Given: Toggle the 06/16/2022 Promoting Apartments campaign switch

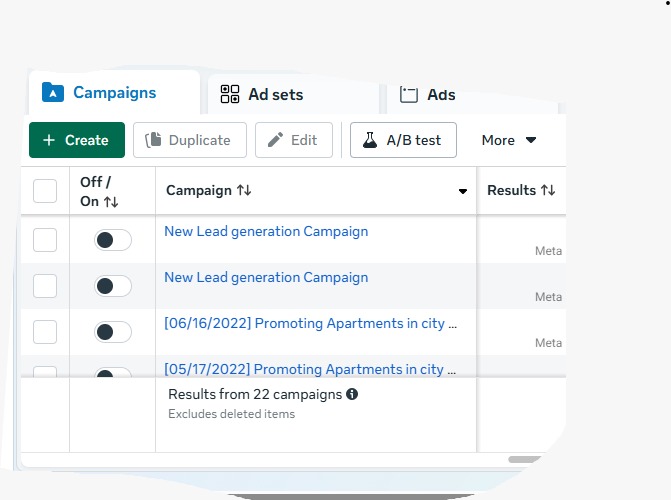Looking at the screenshot, I should tap(113, 332).
